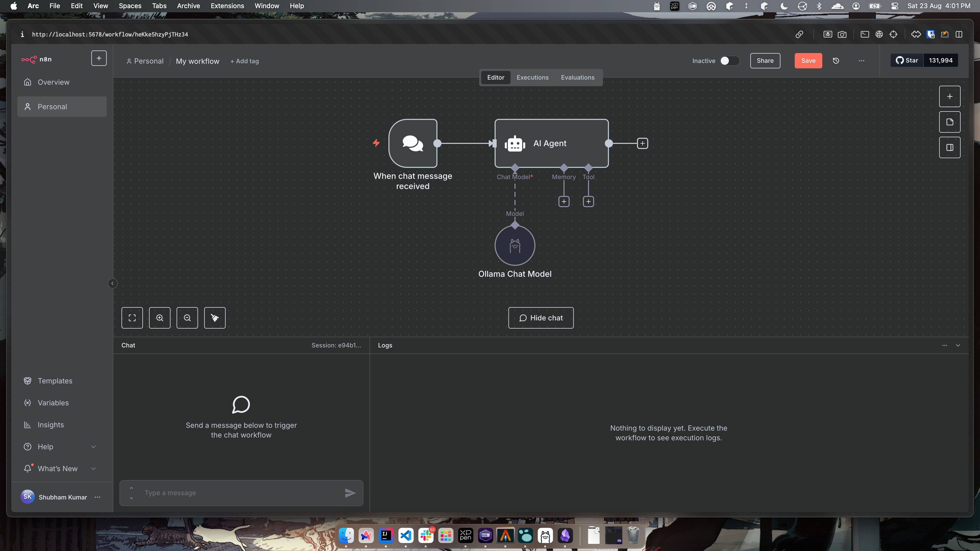
Task: Switch to the Executions tab
Action: coord(532,77)
